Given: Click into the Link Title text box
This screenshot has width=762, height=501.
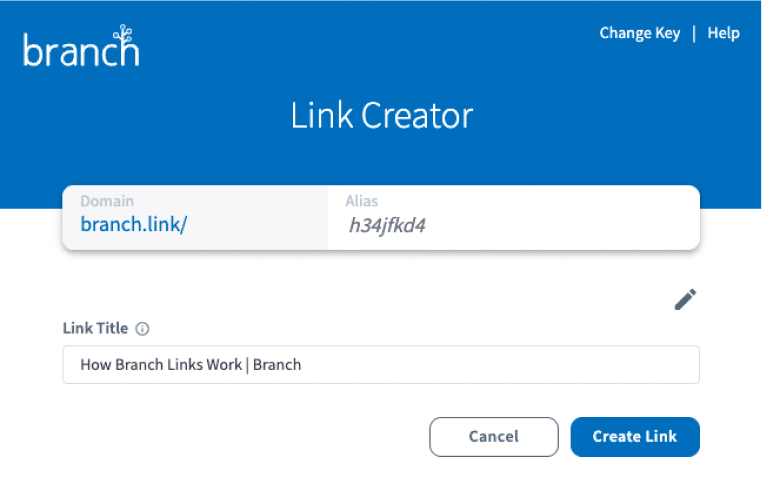Looking at the screenshot, I should [381, 364].
